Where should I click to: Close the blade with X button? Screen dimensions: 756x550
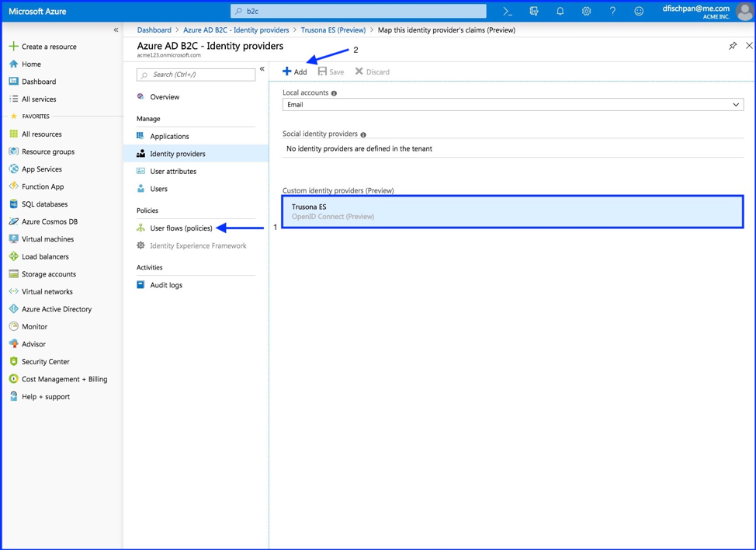coord(749,45)
